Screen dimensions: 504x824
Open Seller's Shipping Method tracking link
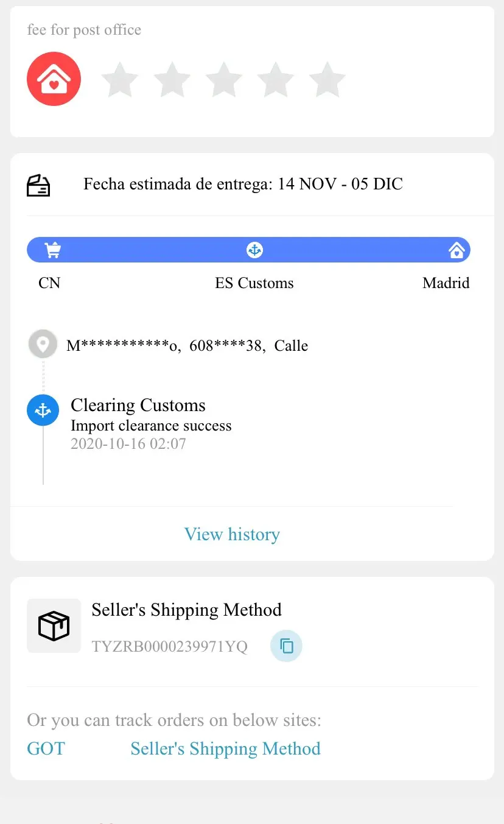coord(225,748)
